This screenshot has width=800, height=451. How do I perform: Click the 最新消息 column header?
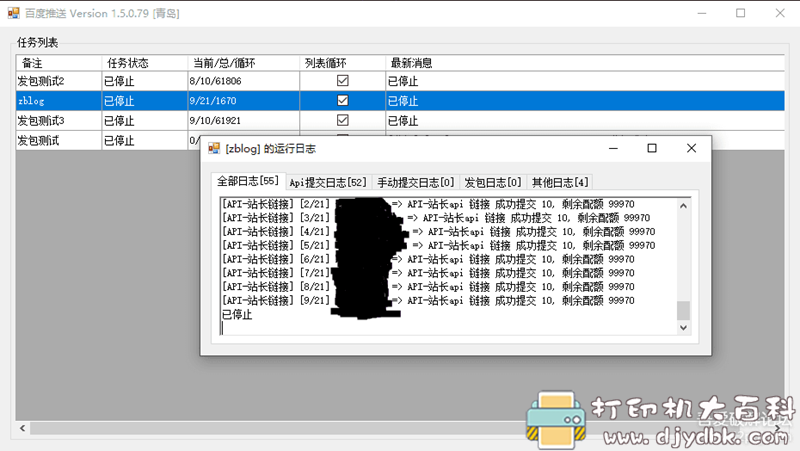point(585,63)
